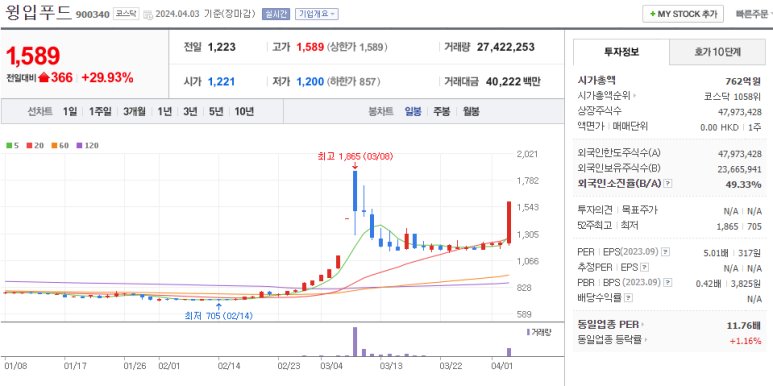The height and width of the screenshot is (386, 773).
Task: Click help icon next to 추정PER EPS
Action: [x=645, y=267]
